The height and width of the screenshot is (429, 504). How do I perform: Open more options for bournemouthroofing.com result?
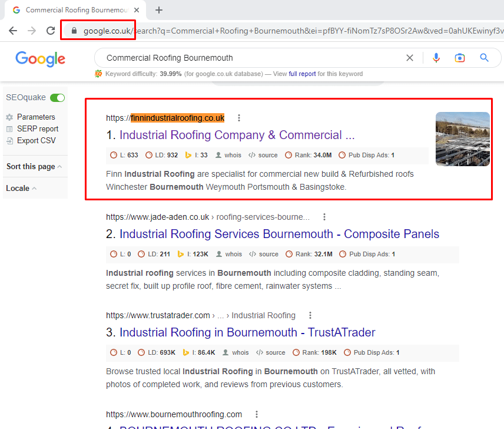[x=257, y=414]
